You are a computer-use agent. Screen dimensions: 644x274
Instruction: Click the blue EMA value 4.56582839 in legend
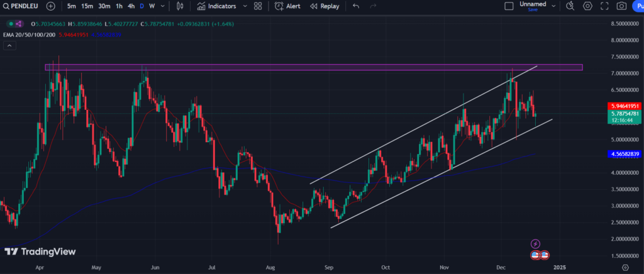point(106,35)
